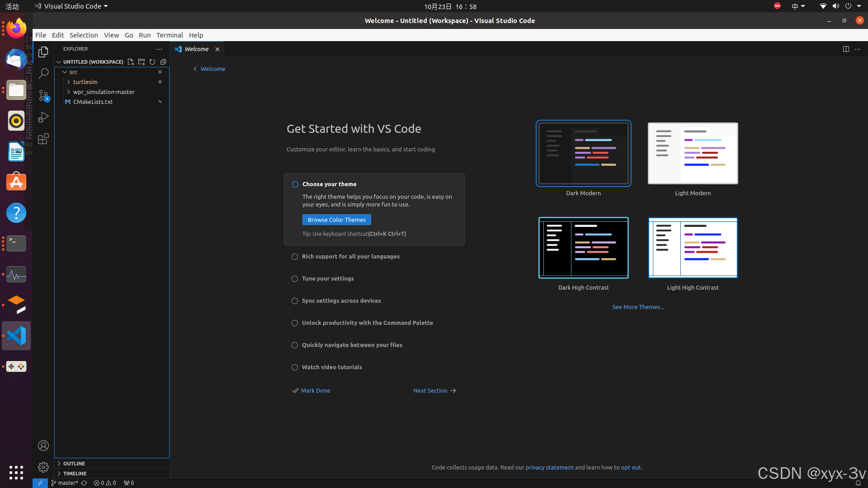The width and height of the screenshot is (868, 488).
Task: Click the opt out link
Action: [631, 467]
